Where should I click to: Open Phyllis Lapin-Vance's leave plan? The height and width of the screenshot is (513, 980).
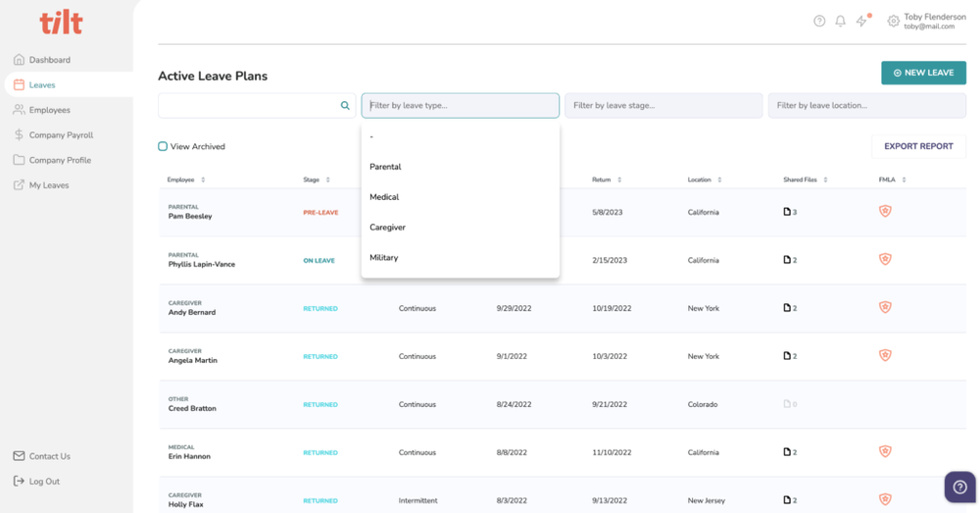click(x=201, y=264)
